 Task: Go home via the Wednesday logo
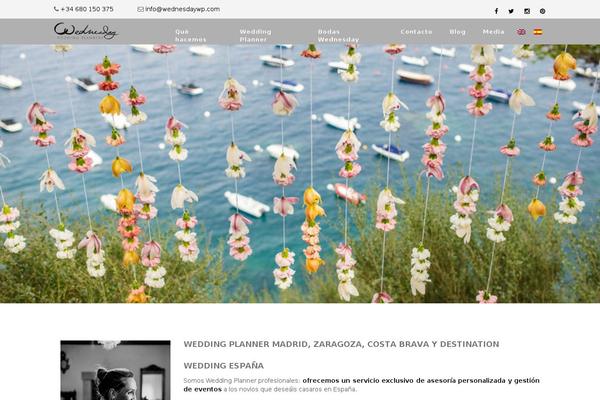pos(86,31)
